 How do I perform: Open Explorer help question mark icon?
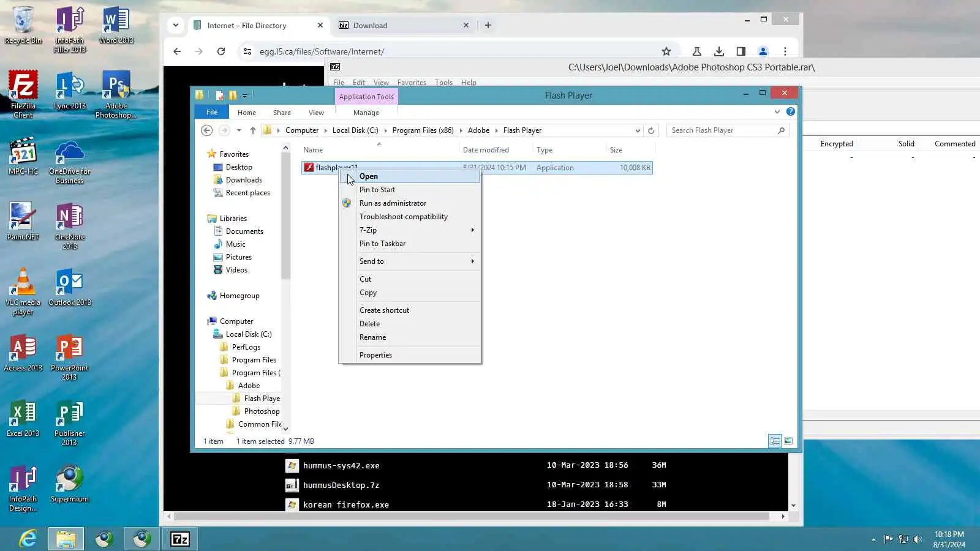coord(791,111)
